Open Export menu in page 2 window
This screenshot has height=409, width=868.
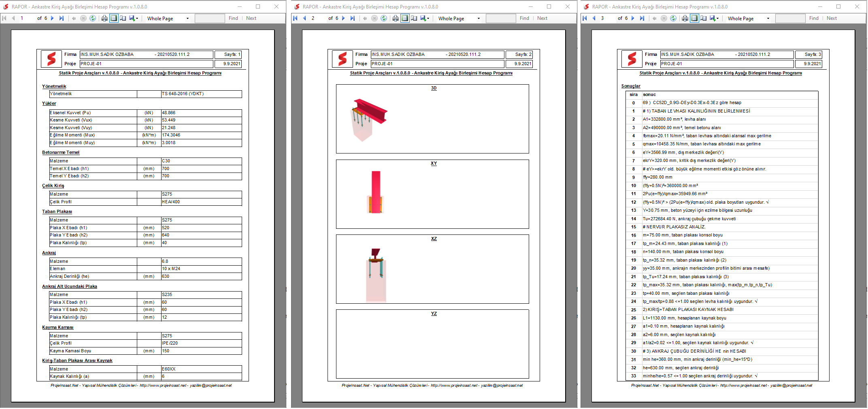(425, 18)
